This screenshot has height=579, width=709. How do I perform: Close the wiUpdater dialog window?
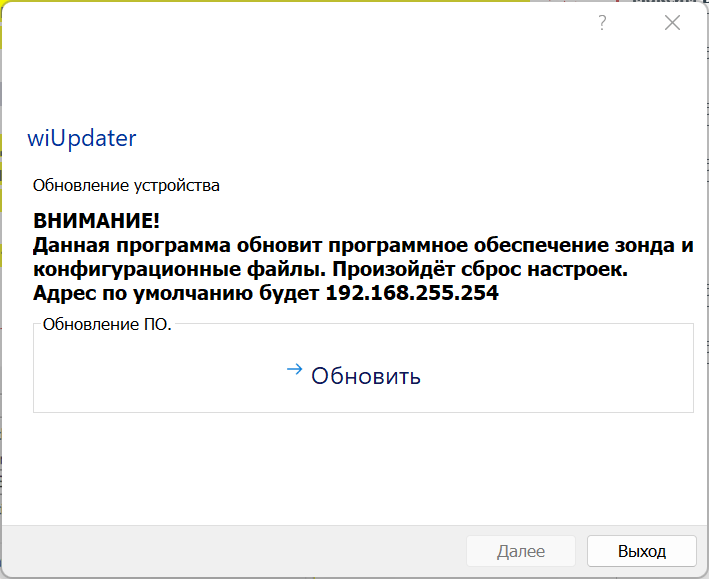tap(672, 22)
